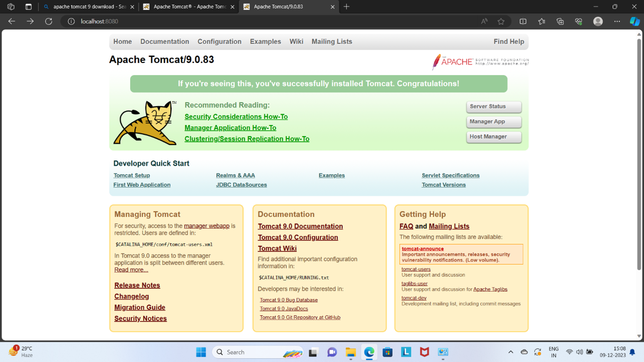Click the page's vertical scrollbar
Viewport: 644px width, 362px height.
click(639, 154)
